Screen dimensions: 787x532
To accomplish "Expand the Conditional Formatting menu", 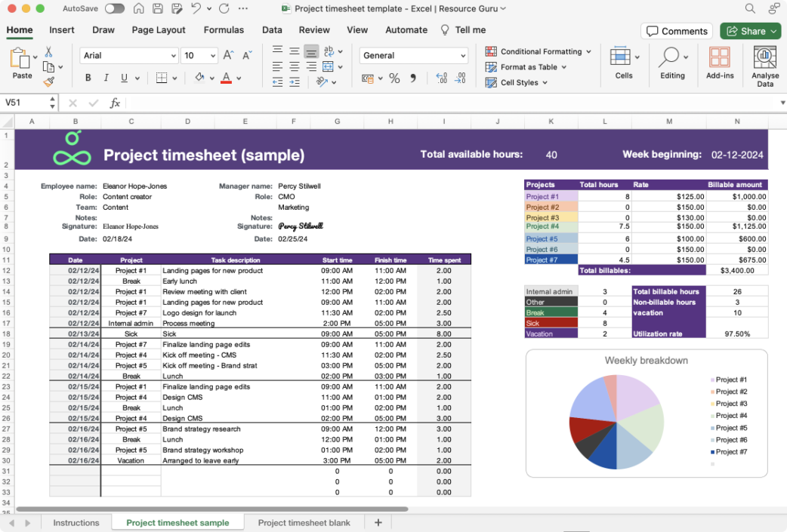I will [538, 51].
